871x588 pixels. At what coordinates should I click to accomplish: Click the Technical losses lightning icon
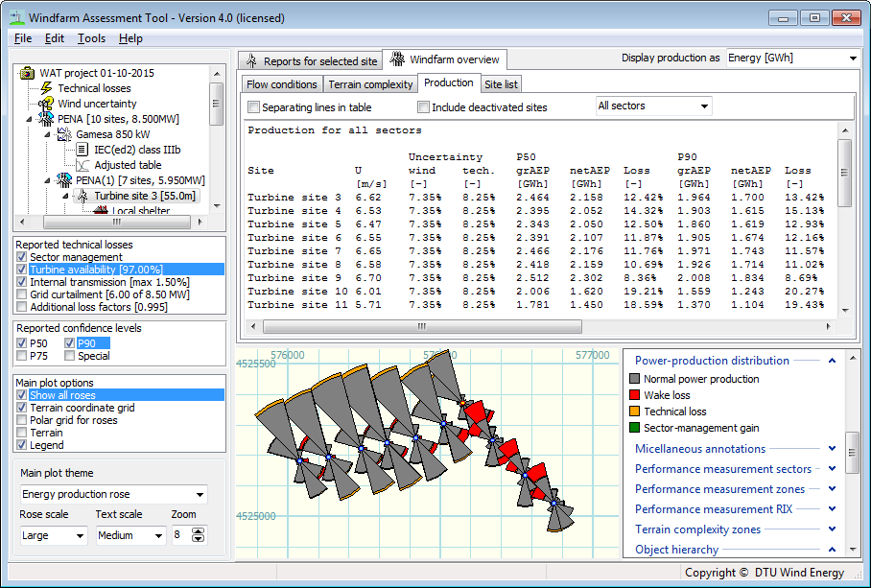click(x=47, y=87)
